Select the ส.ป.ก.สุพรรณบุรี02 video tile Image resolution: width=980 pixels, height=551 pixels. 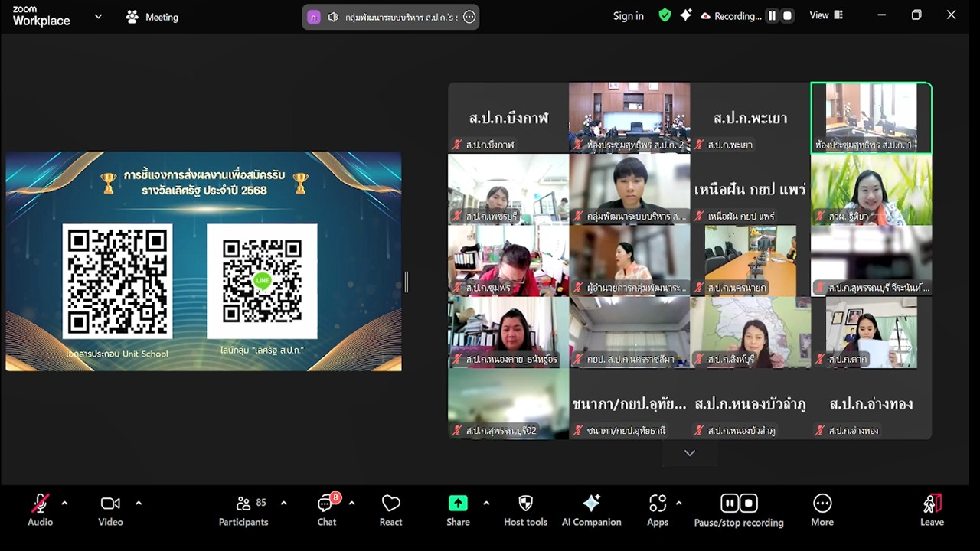point(508,404)
